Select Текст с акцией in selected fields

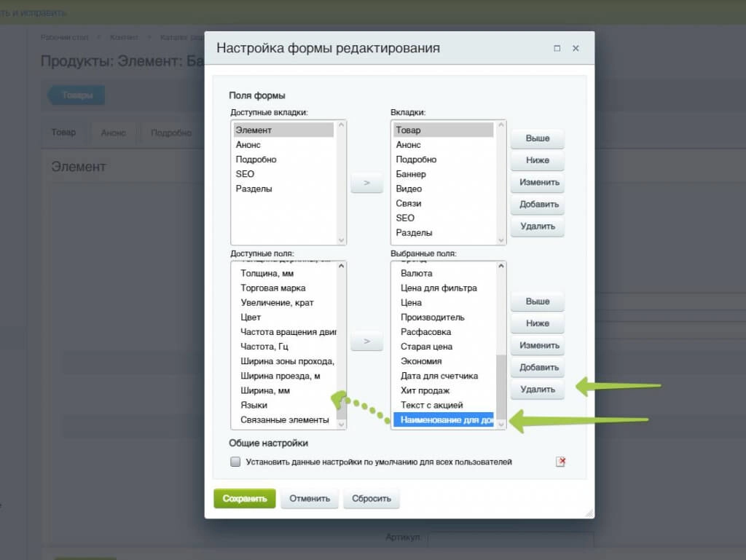(444, 405)
